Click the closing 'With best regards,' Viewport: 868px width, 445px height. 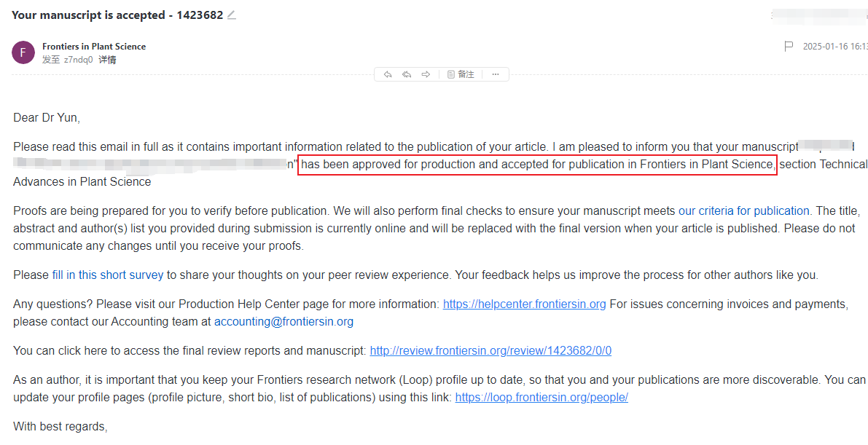click(60, 427)
